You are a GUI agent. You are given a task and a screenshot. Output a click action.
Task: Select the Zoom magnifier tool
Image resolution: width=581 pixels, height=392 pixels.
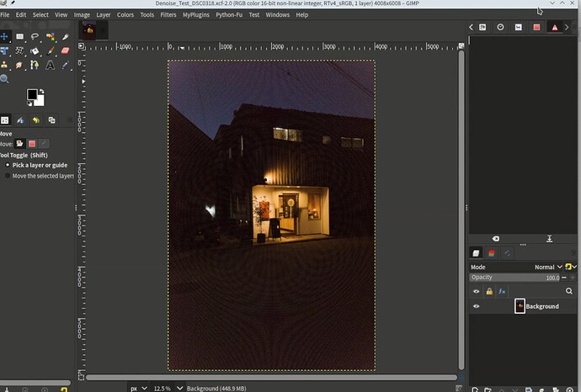click(x=4, y=79)
